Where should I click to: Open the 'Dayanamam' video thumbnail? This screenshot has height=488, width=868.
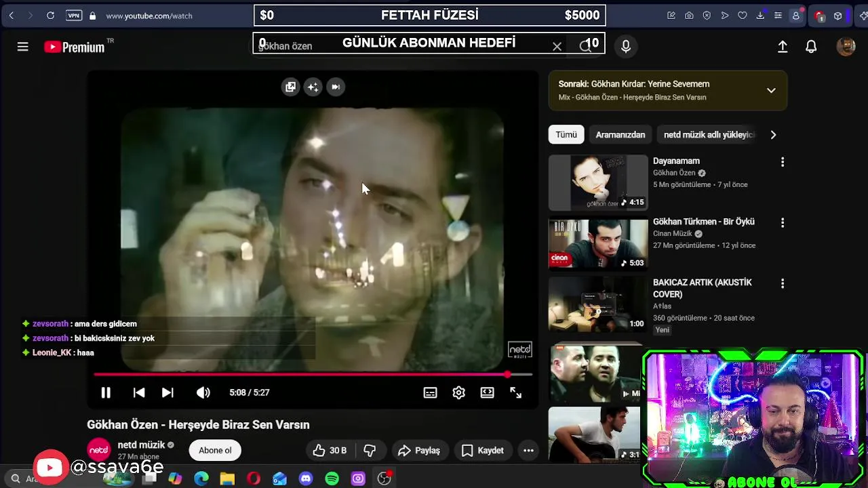[x=598, y=182]
